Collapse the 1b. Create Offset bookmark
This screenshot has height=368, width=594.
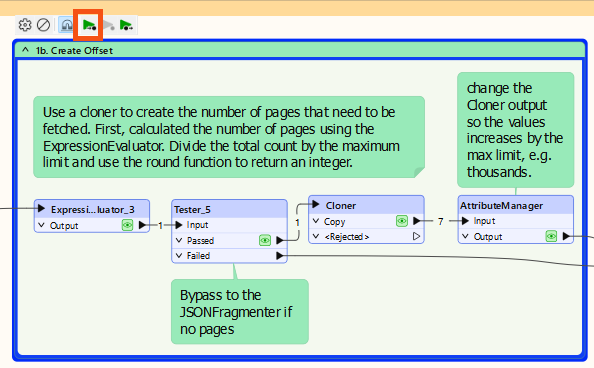[x=25, y=50]
